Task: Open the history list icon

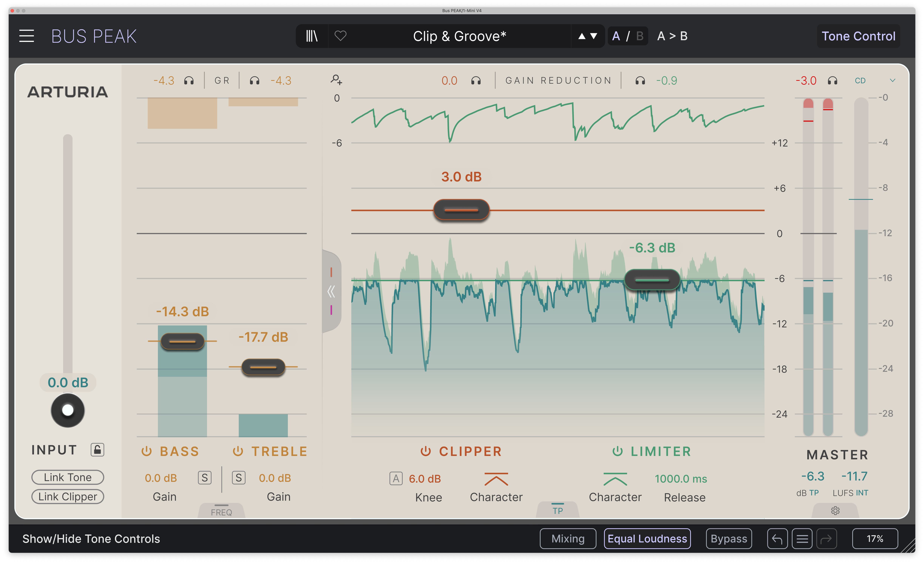Action: (802, 539)
